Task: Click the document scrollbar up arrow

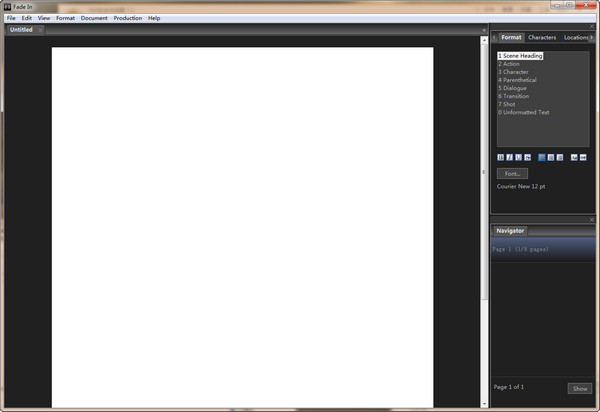Action: pos(484,40)
